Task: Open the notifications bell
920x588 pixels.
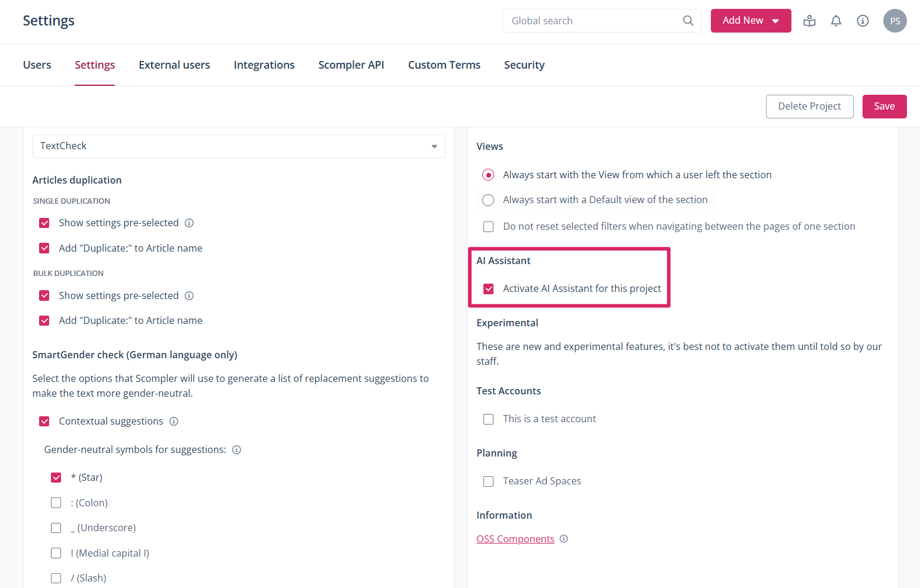Action: [x=836, y=21]
